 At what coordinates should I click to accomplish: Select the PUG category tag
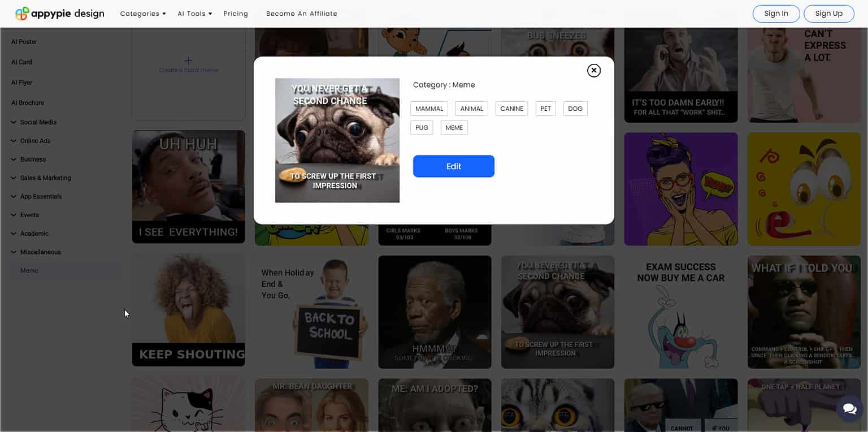(422, 127)
